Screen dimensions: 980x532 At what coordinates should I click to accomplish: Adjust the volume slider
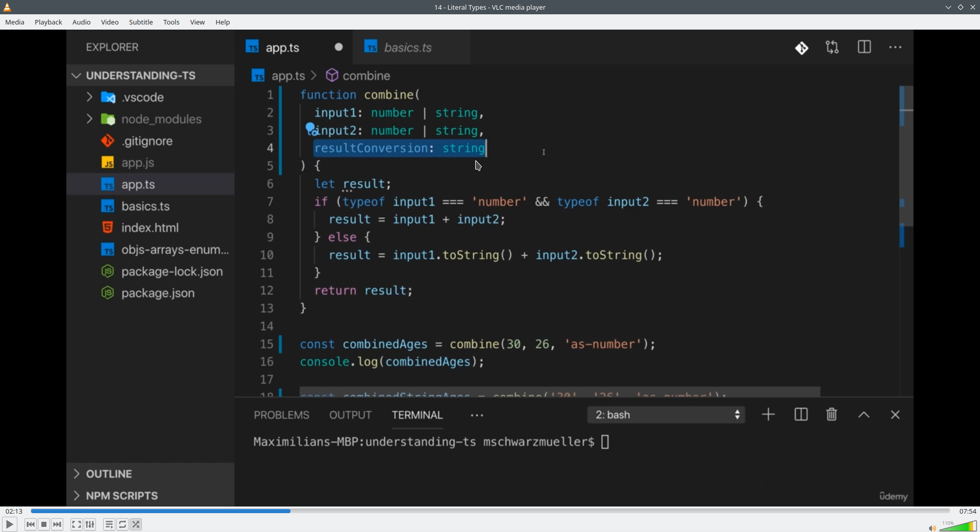[958, 526]
